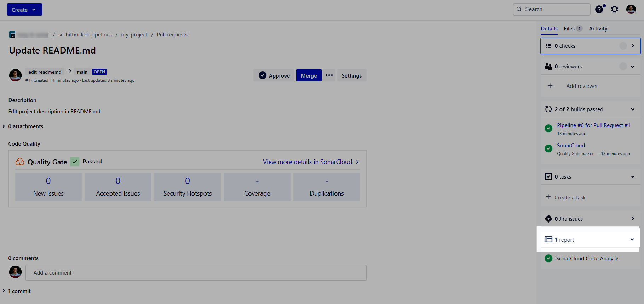Click the SonarCloud Code Analysis green checkmark
This screenshot has width=644, height=304.
click(x=548, y=258)
